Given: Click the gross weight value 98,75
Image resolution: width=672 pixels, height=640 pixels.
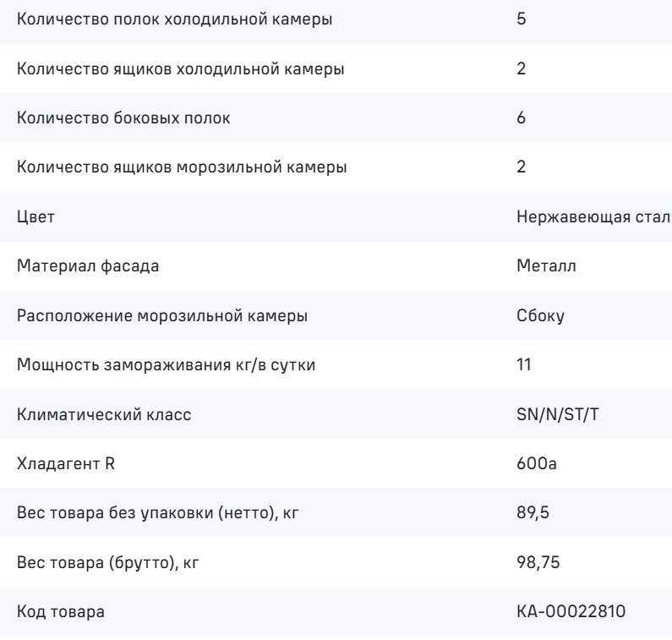Looking at the screenshot, I should [538, 562].
